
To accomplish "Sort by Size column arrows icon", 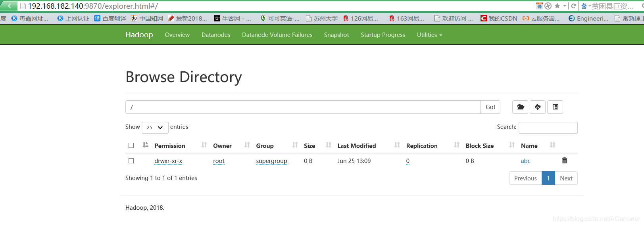I will point(329,145).
